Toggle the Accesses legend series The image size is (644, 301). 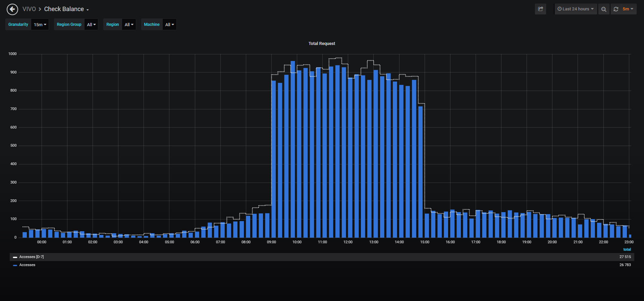[27, 265]
